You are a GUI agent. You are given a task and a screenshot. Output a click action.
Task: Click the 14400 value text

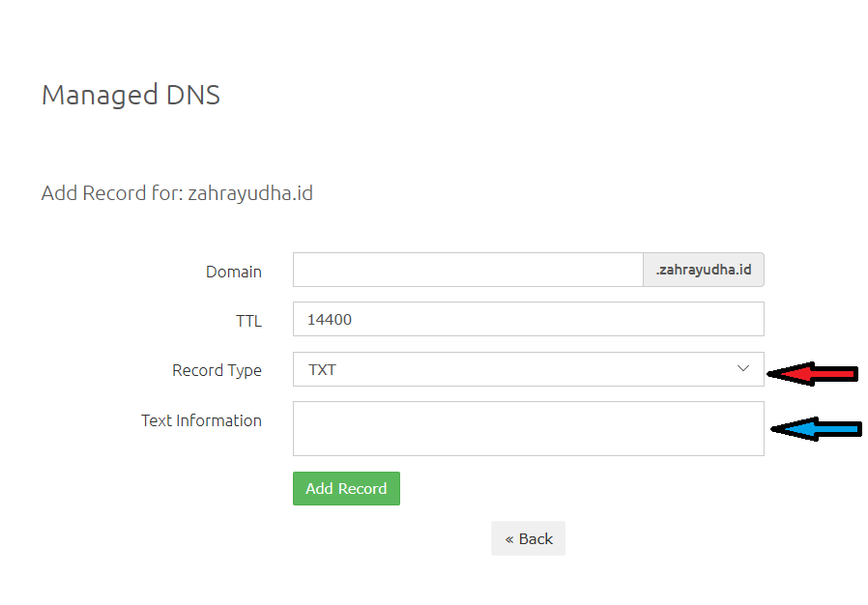(x=330, y=319)
